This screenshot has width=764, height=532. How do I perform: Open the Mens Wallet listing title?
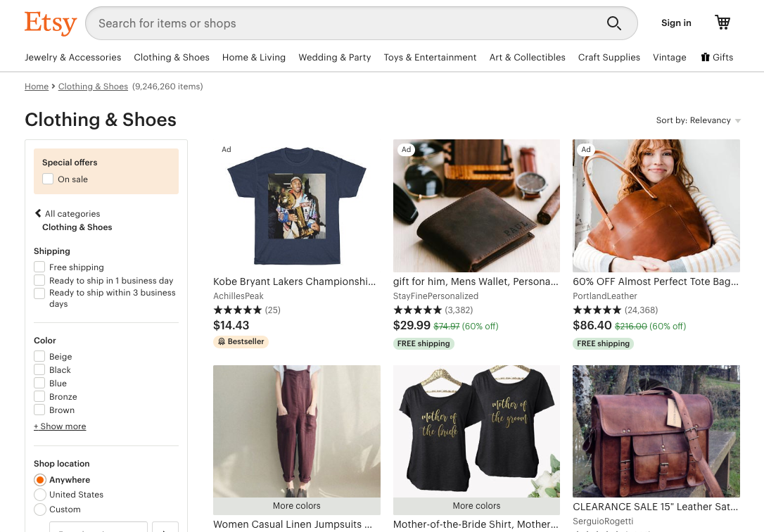pos(476,281)
